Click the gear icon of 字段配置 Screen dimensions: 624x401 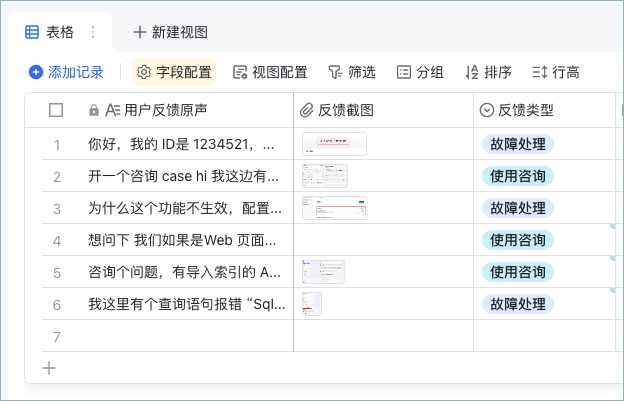point(144,72)
